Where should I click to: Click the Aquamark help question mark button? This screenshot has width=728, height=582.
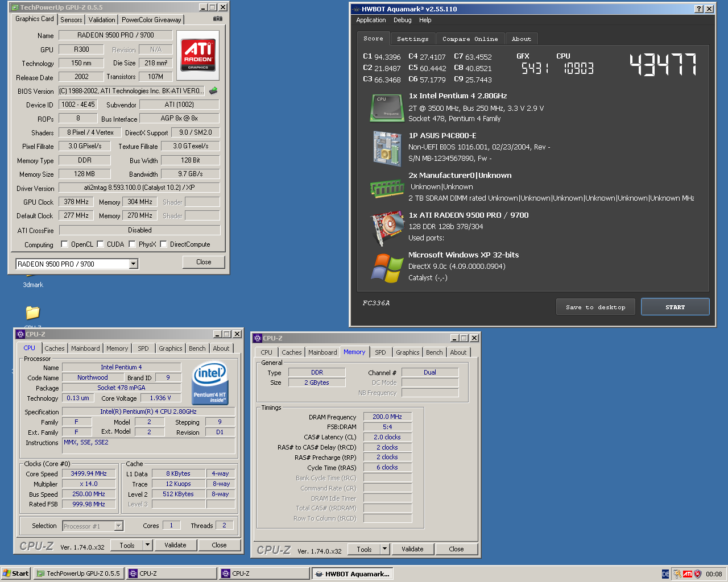(x=699, y=9)
